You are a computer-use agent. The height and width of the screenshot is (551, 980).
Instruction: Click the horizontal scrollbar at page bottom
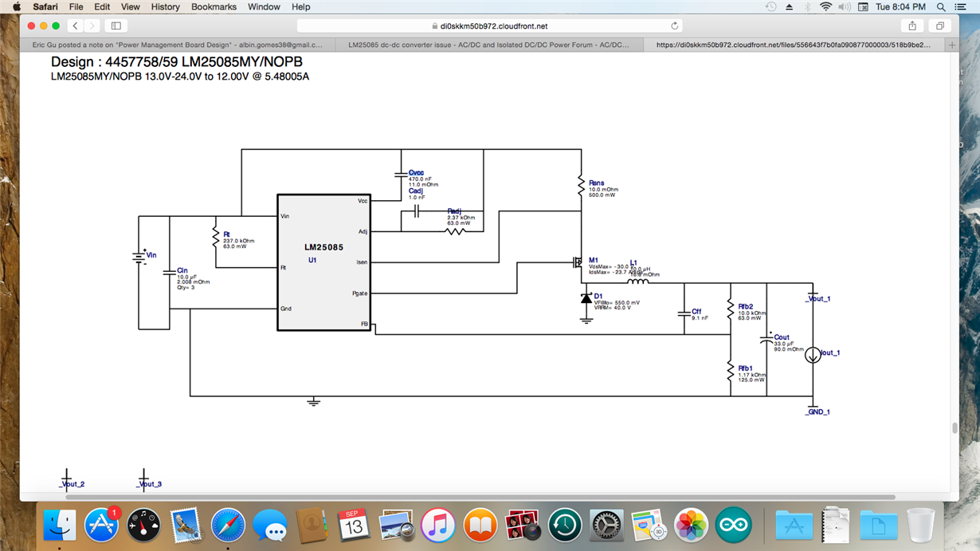coord(480,497)
